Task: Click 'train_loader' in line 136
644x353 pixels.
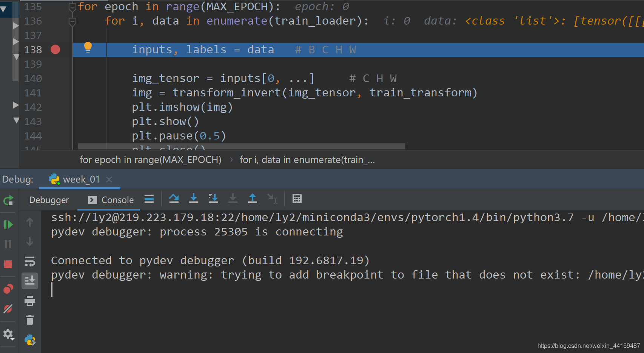Action: (315, 21)
